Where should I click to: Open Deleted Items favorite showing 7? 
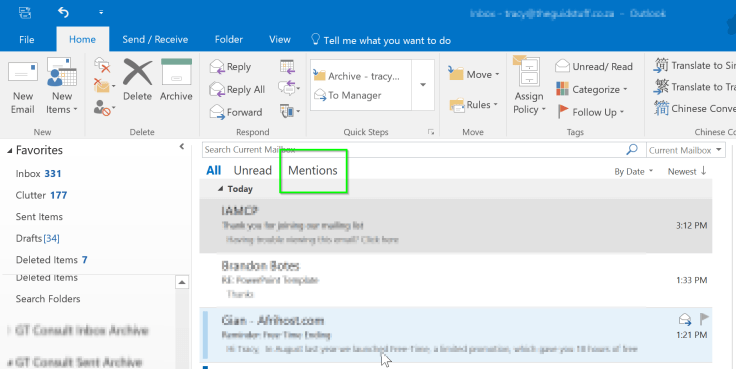point(52,260)
